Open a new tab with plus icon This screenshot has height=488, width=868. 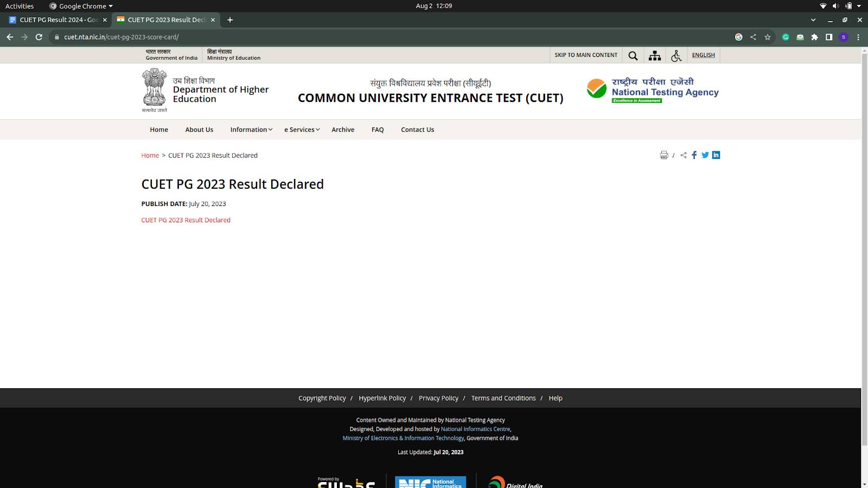[230, 20]
